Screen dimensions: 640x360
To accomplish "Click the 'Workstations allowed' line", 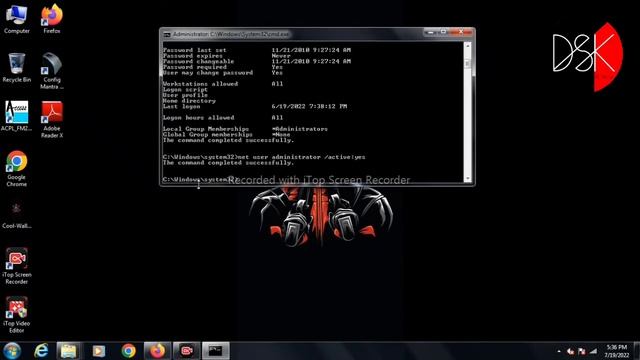I will [x=223, y=84].
